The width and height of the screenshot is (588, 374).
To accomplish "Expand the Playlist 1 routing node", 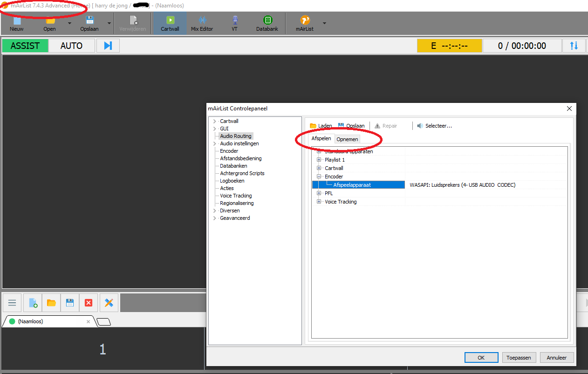I will click(x=319, y=160).
